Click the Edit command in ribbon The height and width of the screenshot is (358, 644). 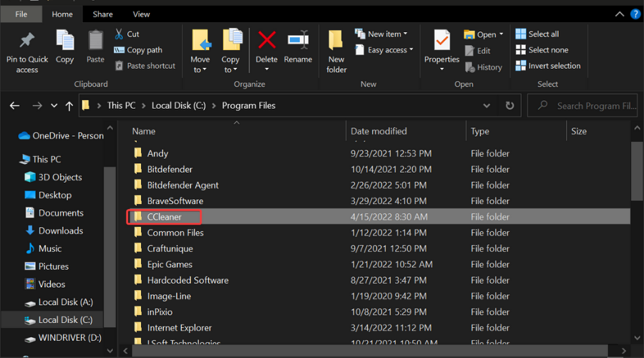coord(478,51)
